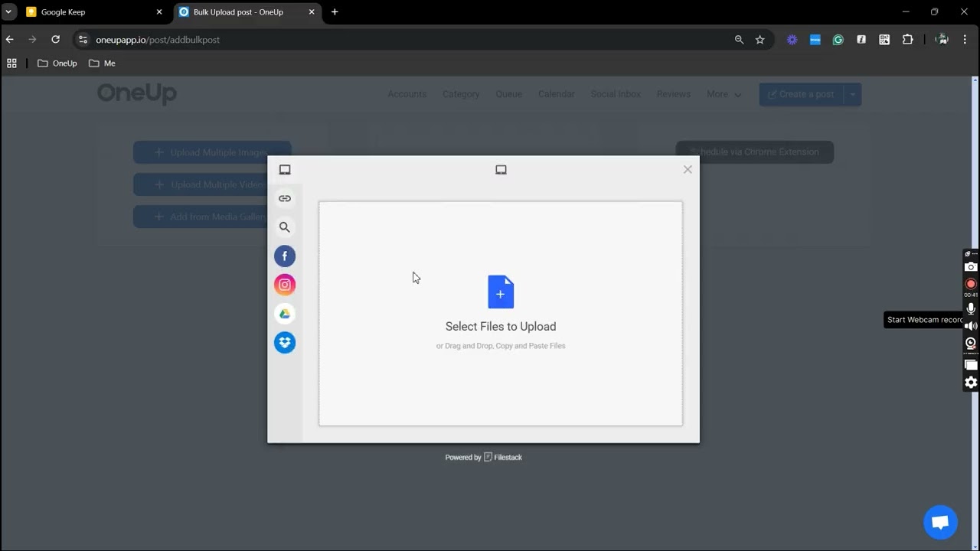The height and width of the screenshot is (551, 980).
Task: Open the tab search dropdown arrow
Action: [x=8, y=12]
